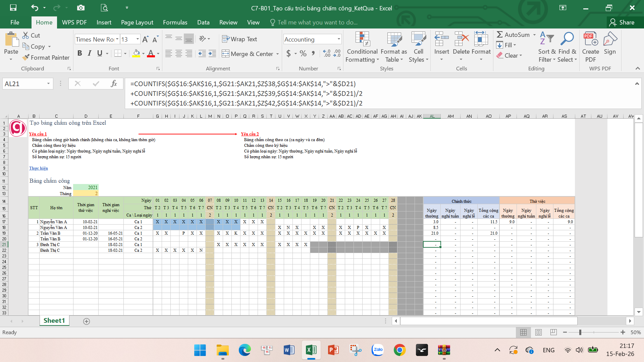
Task: Click the Save icon in Quick Access toolbar
Action: point(13,7)
